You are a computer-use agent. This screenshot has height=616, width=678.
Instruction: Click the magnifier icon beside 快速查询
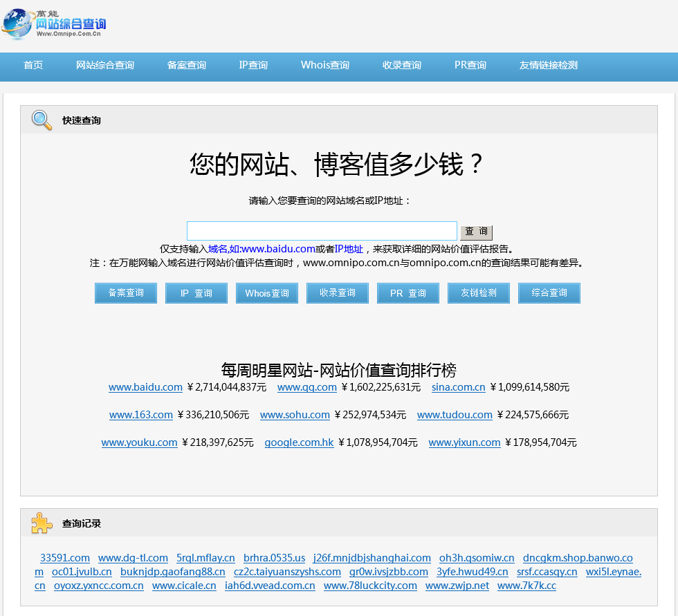(x=42, y=120)
